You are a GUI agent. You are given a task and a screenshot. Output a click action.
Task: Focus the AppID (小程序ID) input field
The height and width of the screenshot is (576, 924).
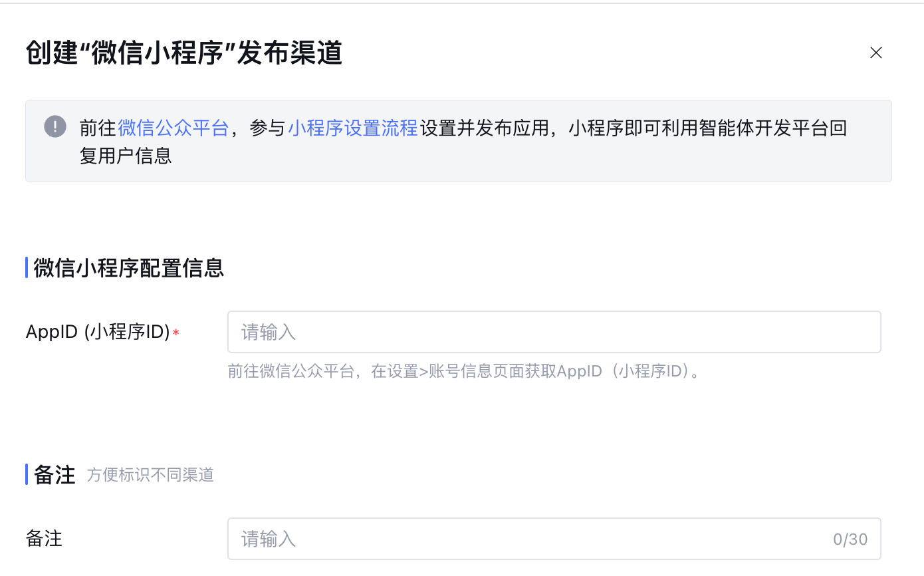554,332
